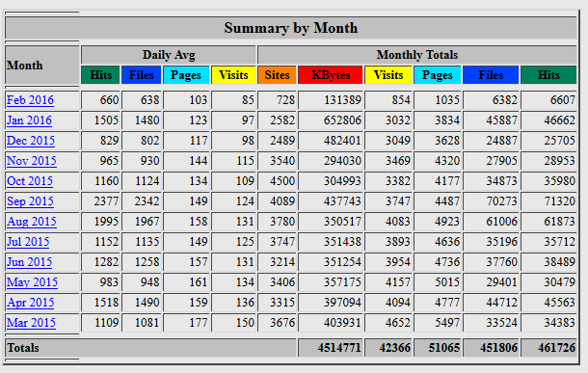Click the yellow Daily Avg Visits header
This screenshot has height=373, width=588.
coord(233,75)
